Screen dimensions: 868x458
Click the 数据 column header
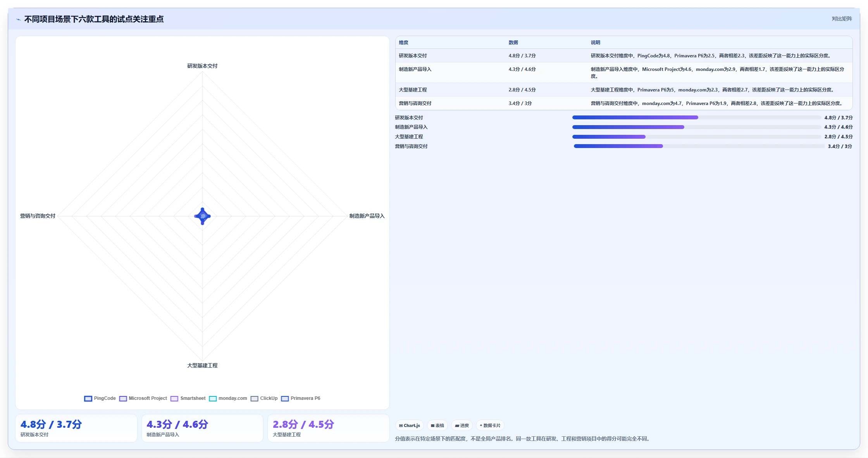513,43
